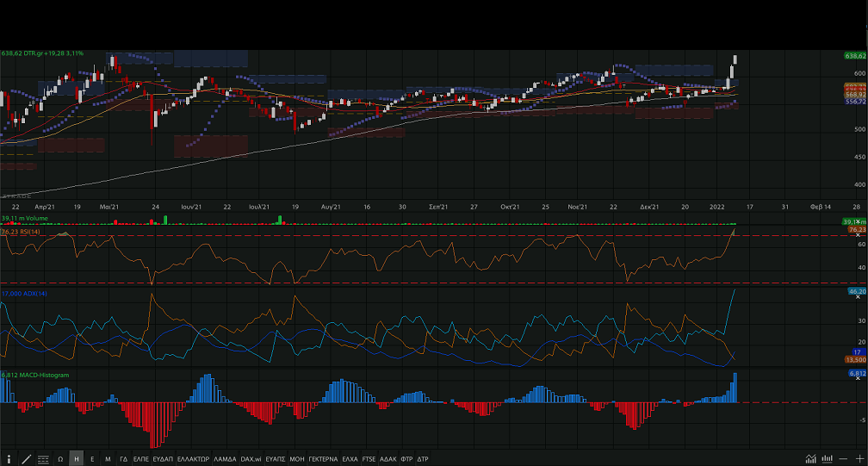Zoom out with the minus icon
This screenshot has height=466, width=868.
coord(843,459)
